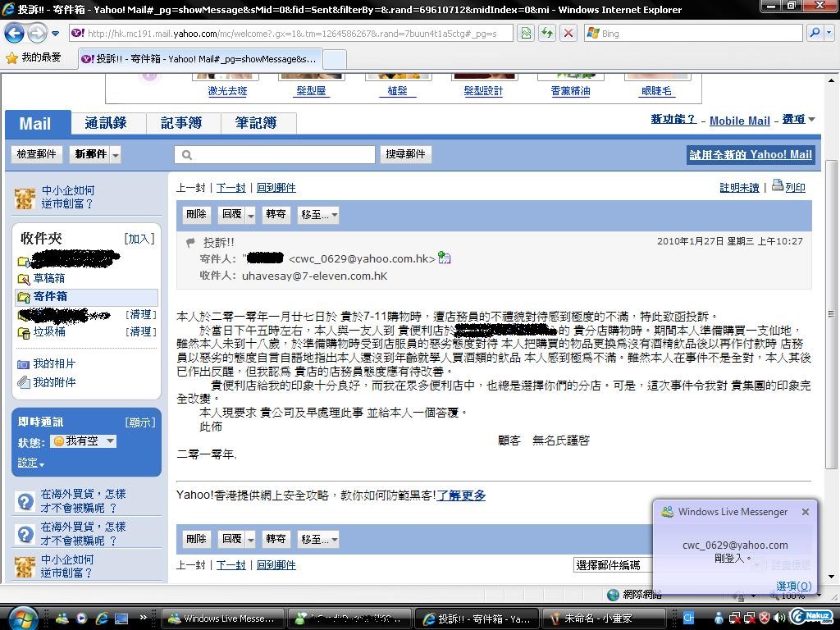
Task: Click the 搜尋郵件 button
Action: (x=405, y=154)
